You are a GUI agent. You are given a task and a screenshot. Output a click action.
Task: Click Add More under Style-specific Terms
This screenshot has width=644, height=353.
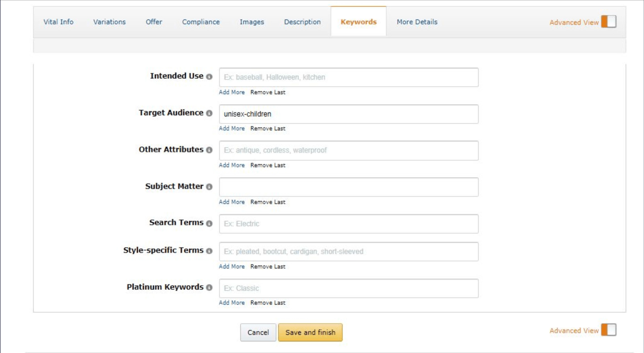(232, 266)
